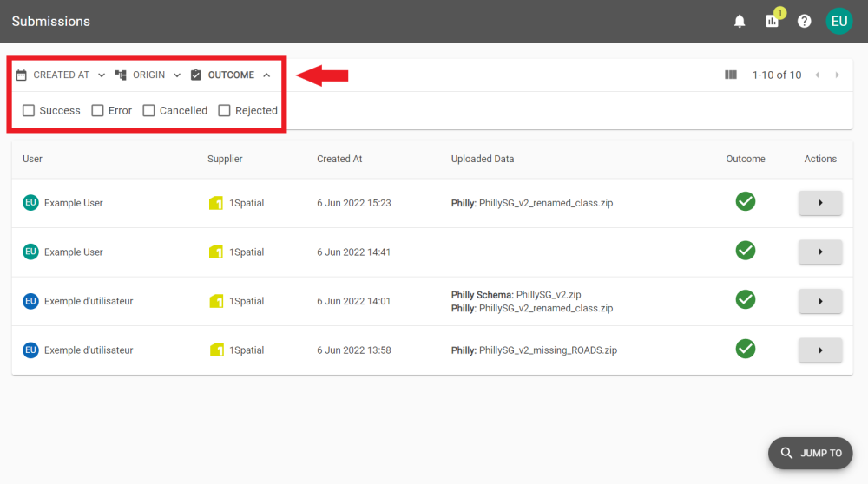Open the help question mark icon
The image size is (868, 484).
pos(805,22)
